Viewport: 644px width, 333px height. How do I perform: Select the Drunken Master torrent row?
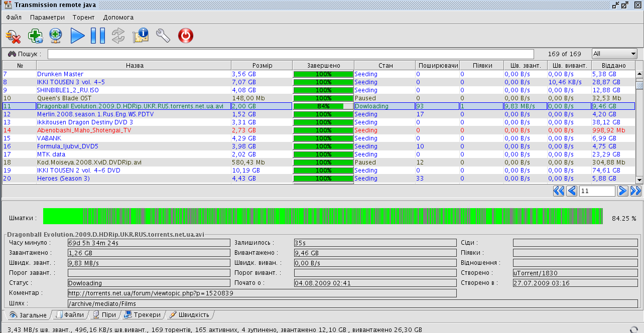click(319, 74)
